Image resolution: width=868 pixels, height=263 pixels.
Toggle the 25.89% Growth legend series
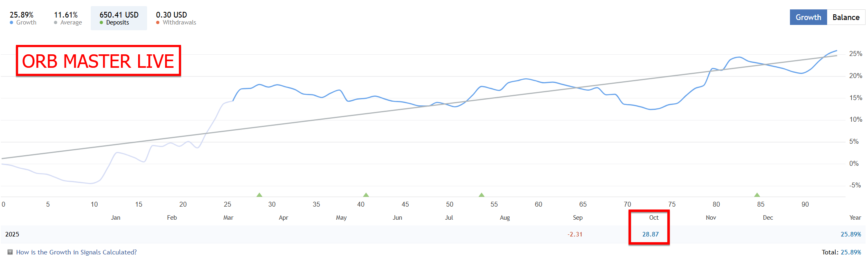coord(23,18)
